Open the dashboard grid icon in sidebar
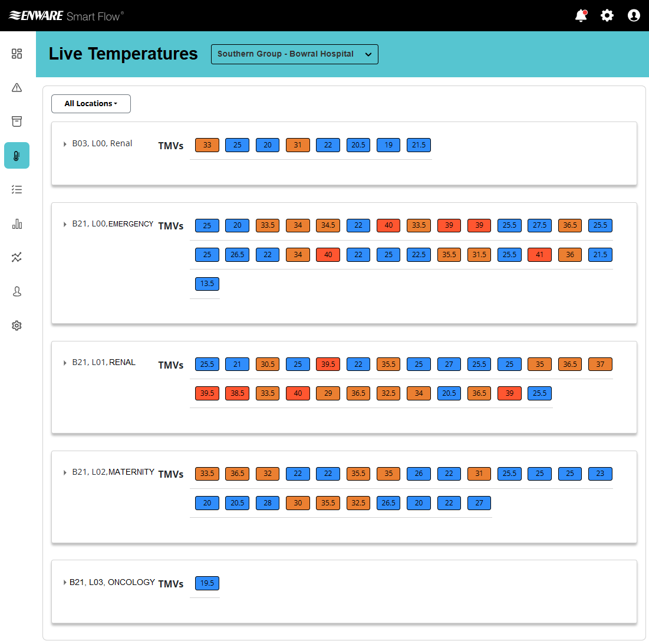Screen dimensions: 649x644 [17, 54]
